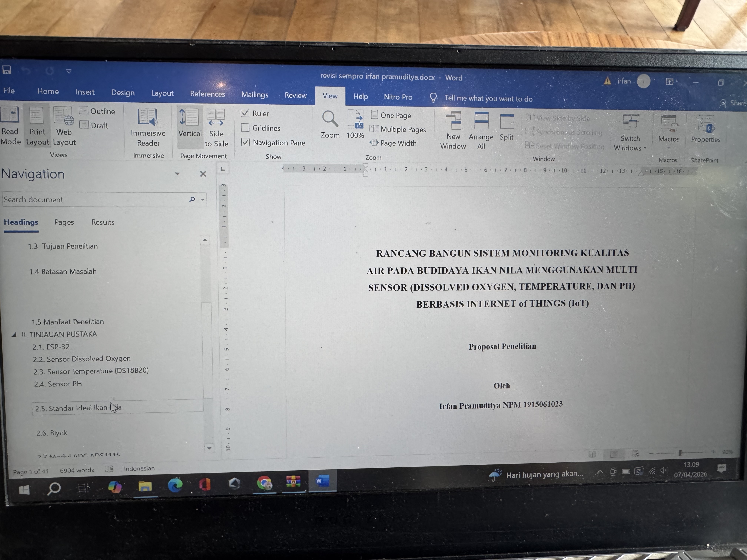Set zoom to 100%
The image size is (747, 560).
coord(355,125)
